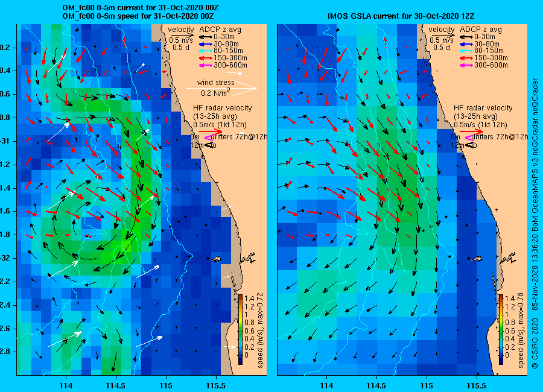Click longitude label 115.5 under right map
Image resolution: width=543 pixels, height=392 pixels.
point(477,385)
